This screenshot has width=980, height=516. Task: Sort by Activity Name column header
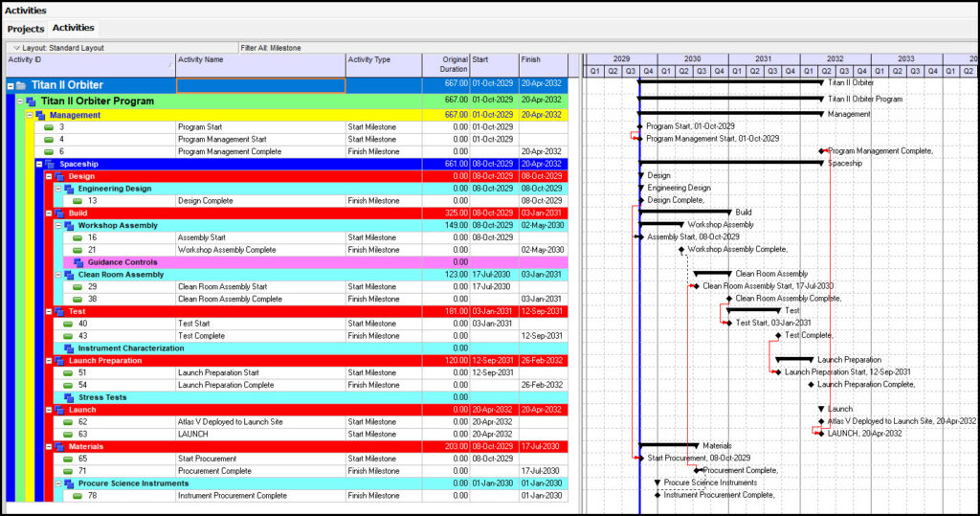click(x=260, y=65)
